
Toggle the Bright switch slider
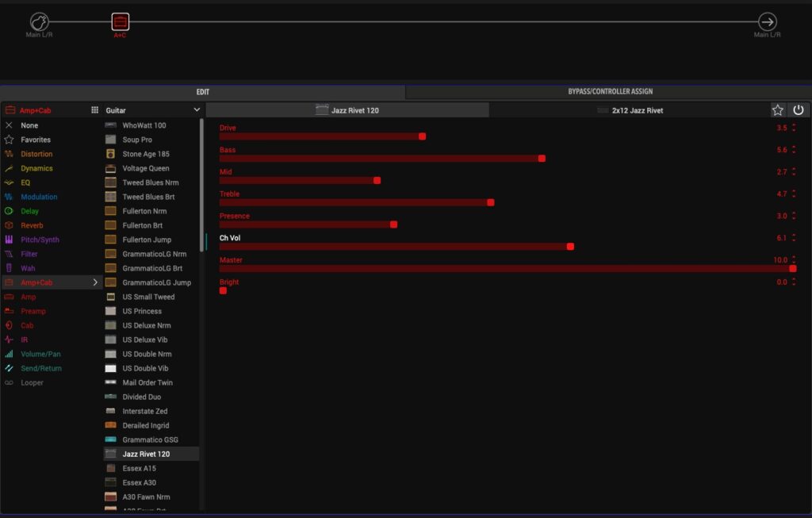(x=223, y=290)
